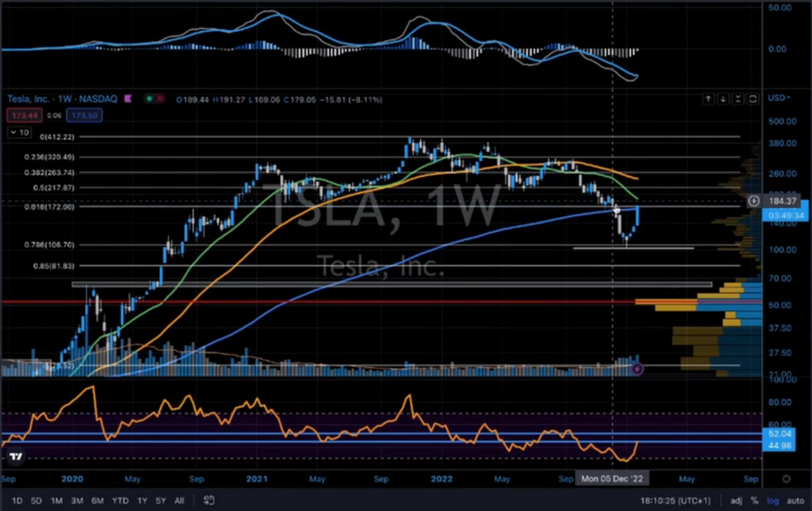Screen dimensions: 812x511
Task: Click the TradingView logo
Action: 16,456
